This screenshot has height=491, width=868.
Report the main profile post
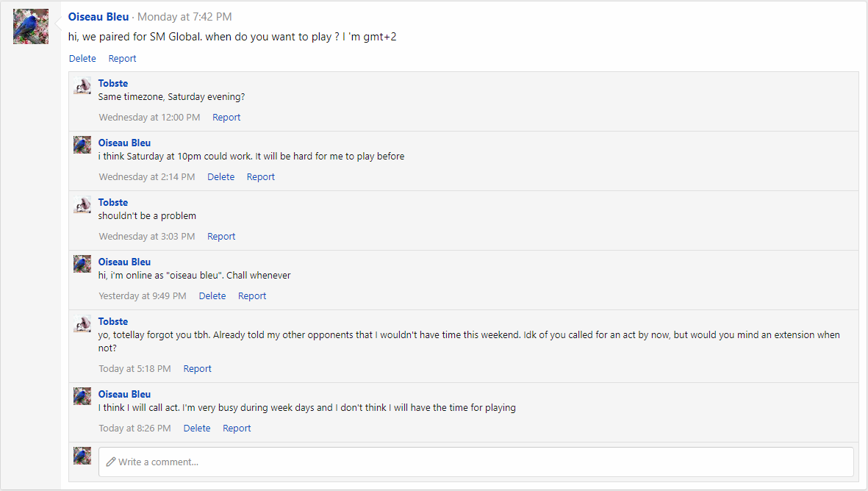(122, 59)
